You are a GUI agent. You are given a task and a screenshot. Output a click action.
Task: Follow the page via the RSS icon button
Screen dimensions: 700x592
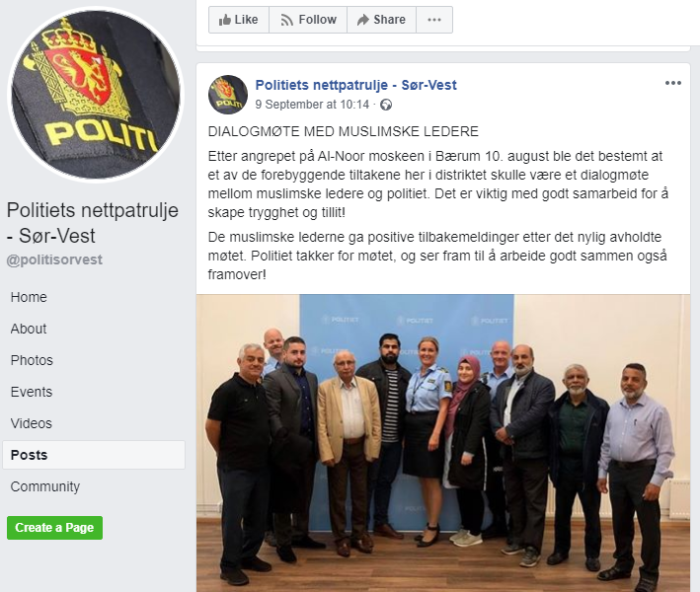click(308, 20)
